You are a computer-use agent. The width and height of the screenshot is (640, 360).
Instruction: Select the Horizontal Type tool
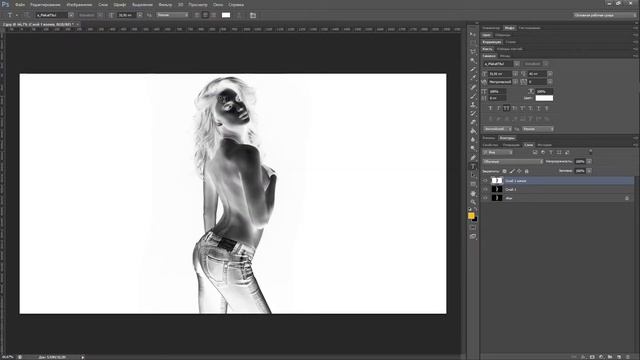pyautogui.click(x=473, y=167)
